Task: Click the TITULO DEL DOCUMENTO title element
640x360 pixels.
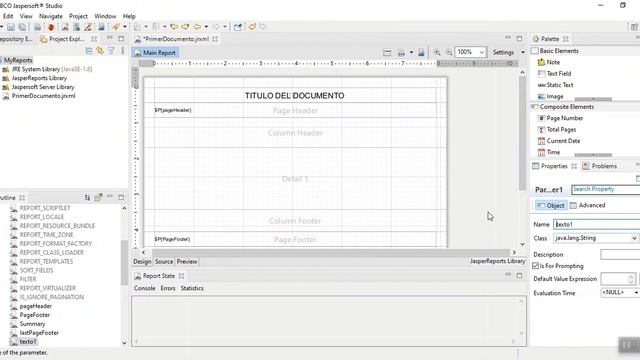Action: [x=295, y=96]
